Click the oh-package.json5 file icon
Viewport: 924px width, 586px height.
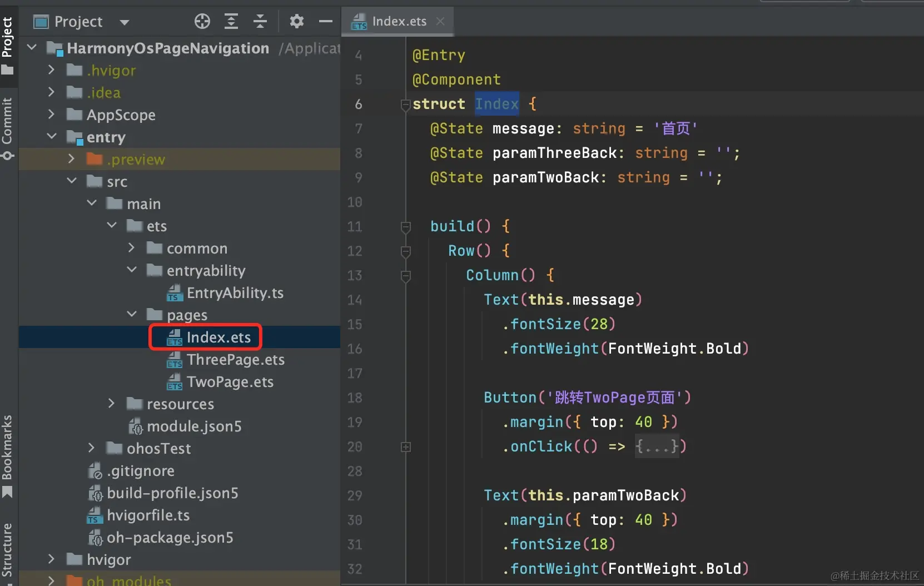(x=95, y=538)
